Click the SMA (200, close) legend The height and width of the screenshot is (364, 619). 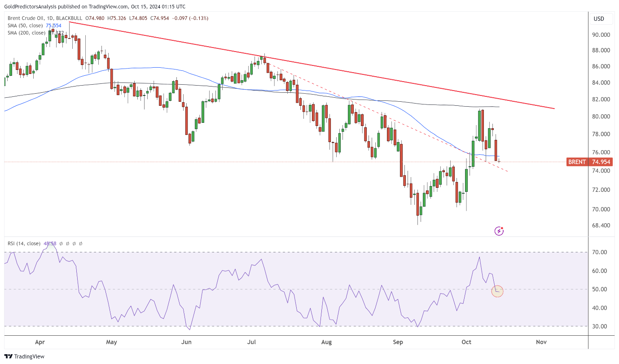pyautogui.click(x=27, y=33)
